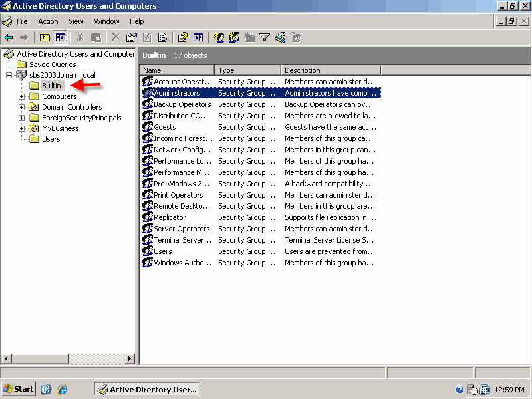Click the blue help tray icon
Viewport: 532px width, 399px height.
point(460,390)
